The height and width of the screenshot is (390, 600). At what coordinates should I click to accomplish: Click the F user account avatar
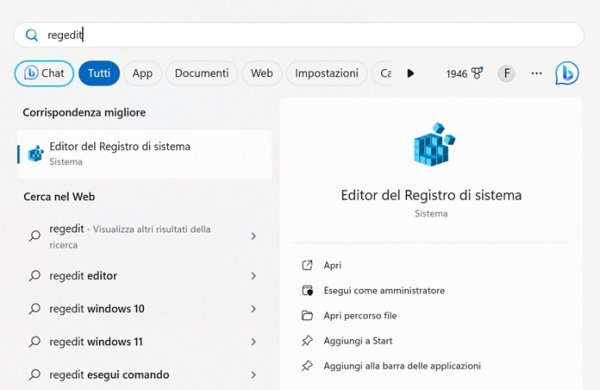[506, 73]
